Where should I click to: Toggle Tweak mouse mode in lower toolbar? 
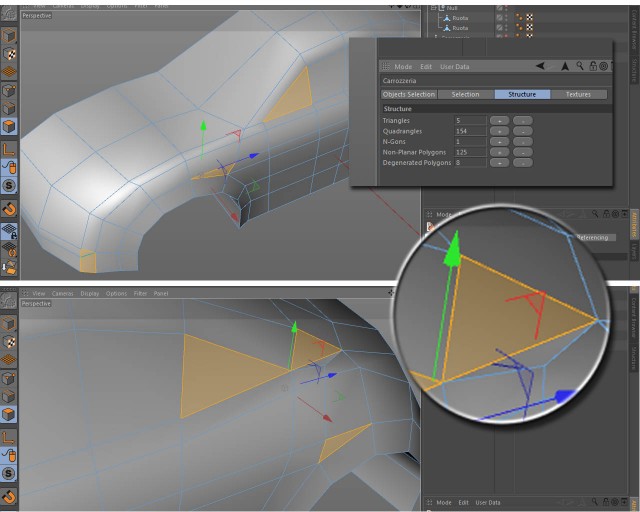[9, 455]
